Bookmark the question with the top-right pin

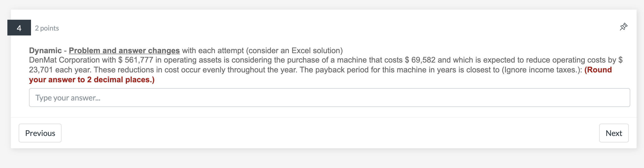[624, 27]
